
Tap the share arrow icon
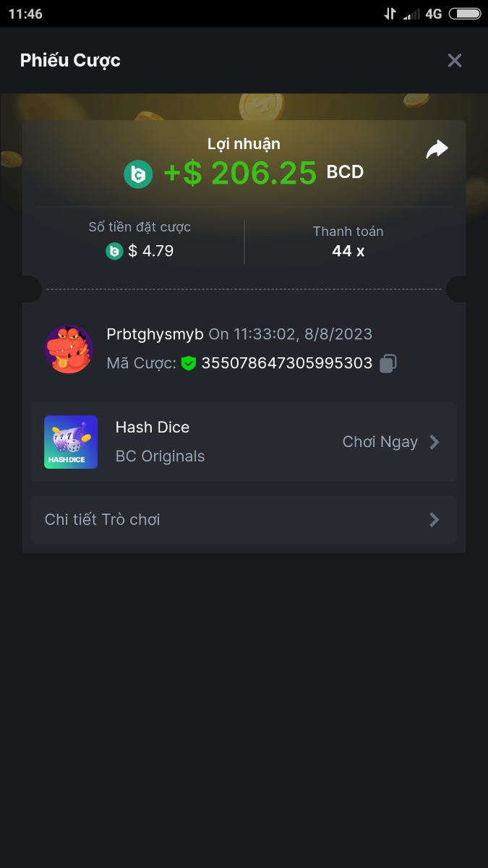click(437, 150)
